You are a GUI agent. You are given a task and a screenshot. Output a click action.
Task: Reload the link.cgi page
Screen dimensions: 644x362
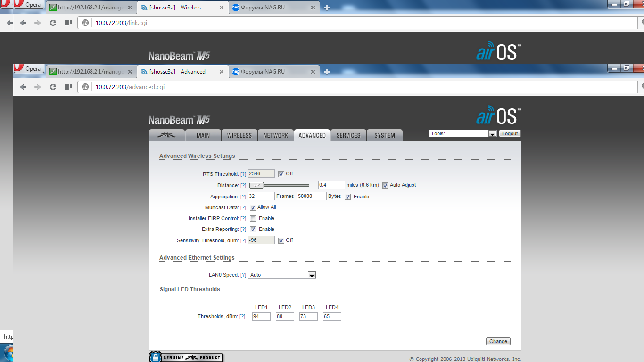coord(53,23)
